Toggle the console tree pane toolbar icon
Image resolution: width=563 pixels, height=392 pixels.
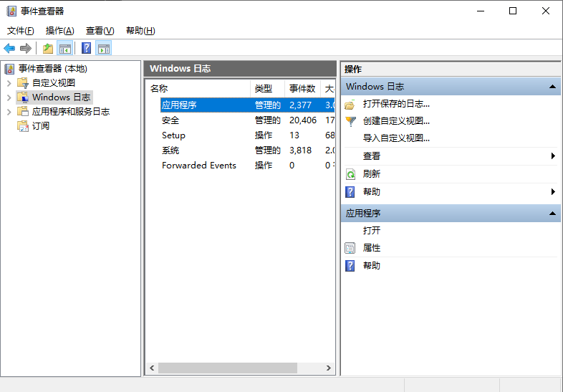pos(65,48)
